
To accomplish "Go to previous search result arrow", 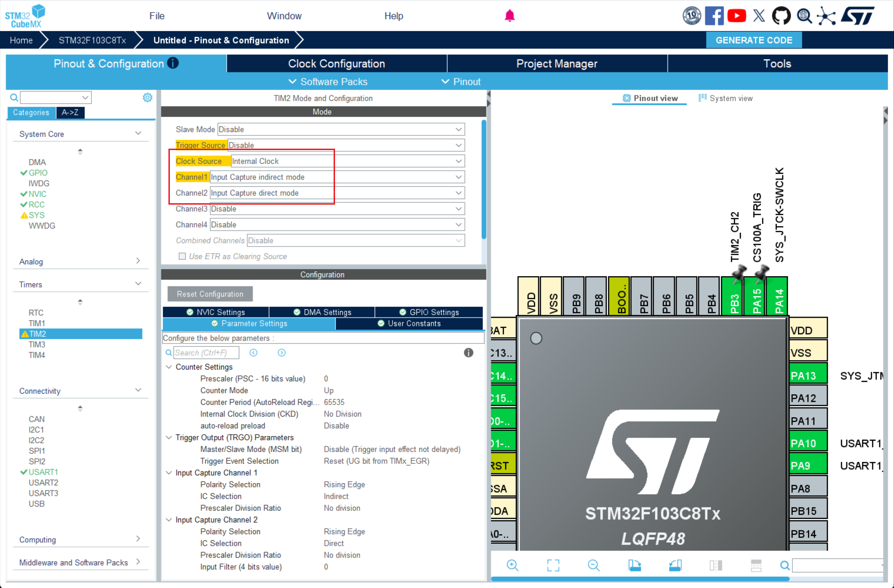I will click(253, 353).
